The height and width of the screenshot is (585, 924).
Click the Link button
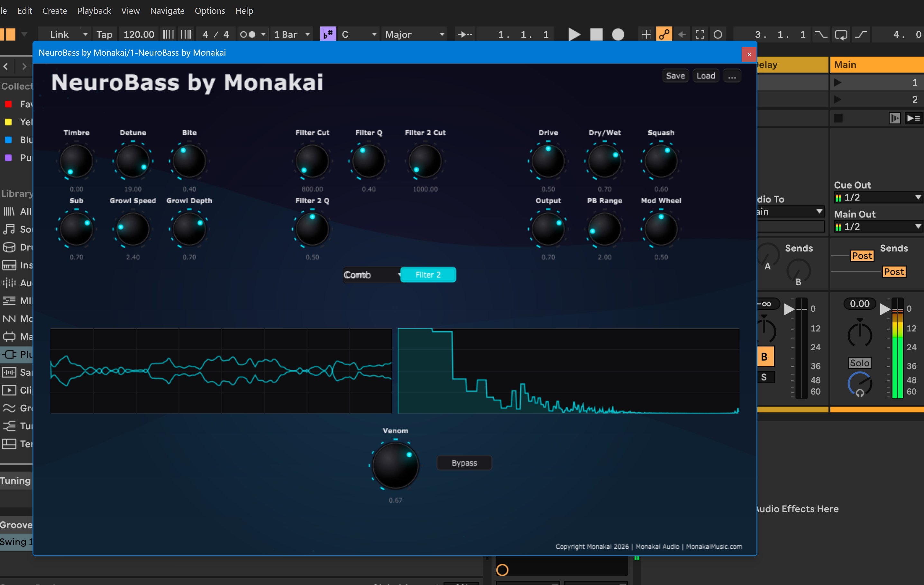coord(59,34)
